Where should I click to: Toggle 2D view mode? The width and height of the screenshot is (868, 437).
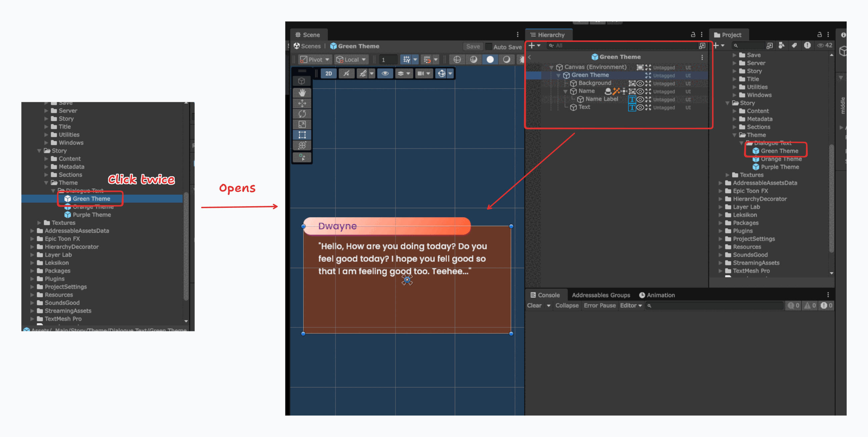pyautogui.click(x=328, y=73)
